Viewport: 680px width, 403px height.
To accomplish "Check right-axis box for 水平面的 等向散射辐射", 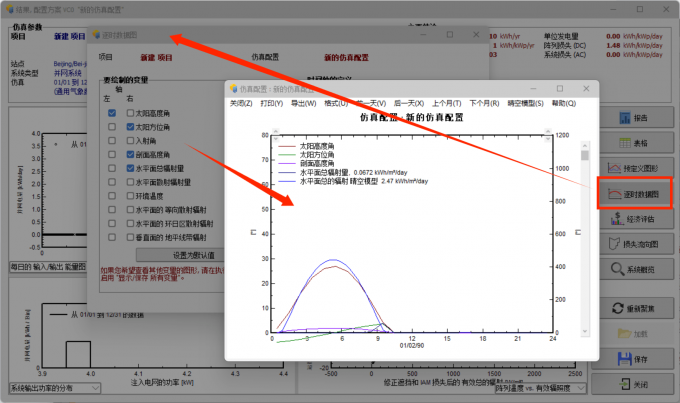I will pos(130,210).
